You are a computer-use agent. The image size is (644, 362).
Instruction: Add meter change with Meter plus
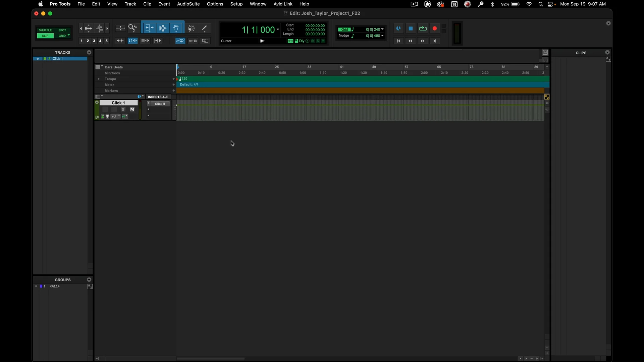pyautogui.click(x=173, y=85)
